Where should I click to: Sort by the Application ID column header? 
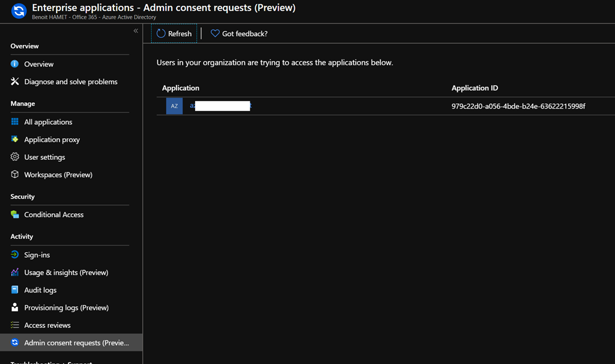(474, 88)
